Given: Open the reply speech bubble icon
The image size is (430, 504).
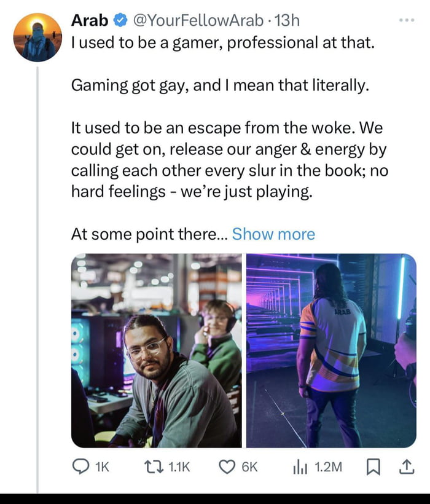Looking at the screenshot, I should 80,467.
